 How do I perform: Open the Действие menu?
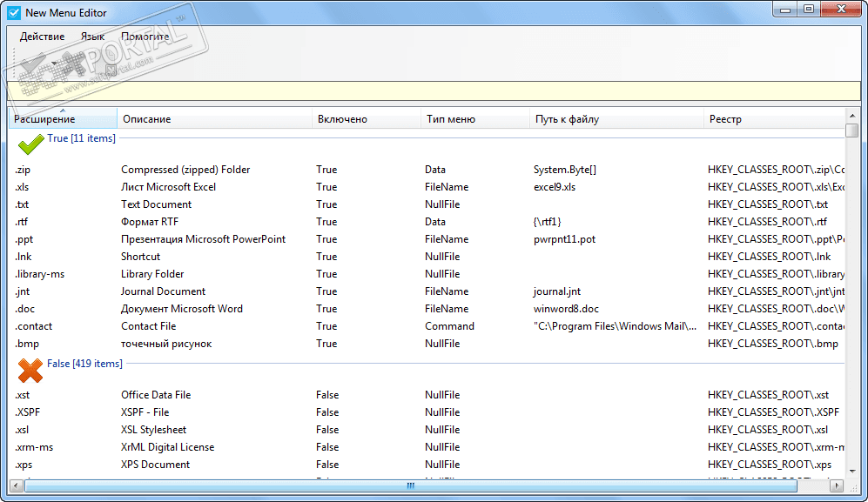pyautogui.click(x=42, y=37)
